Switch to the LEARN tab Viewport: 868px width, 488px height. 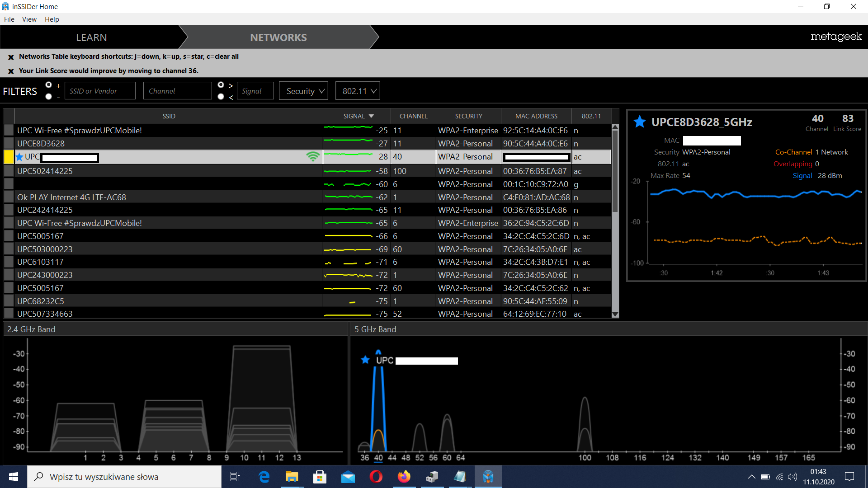click(91, 38)
